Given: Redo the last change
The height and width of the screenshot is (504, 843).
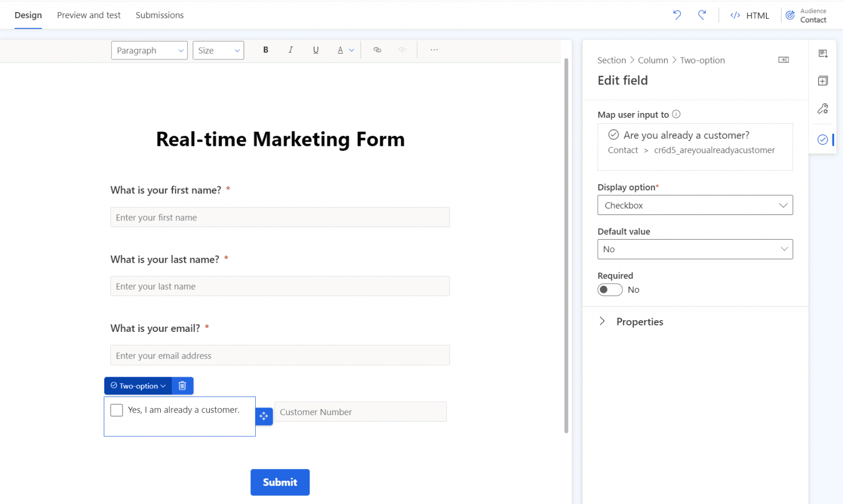Looking at the screenshot, I should coord(702,15).
